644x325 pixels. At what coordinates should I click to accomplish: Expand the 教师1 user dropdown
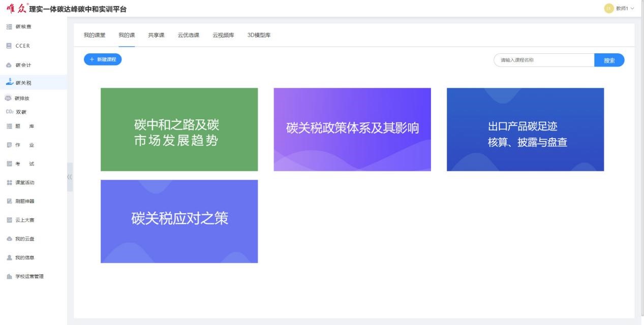point(619,9)
